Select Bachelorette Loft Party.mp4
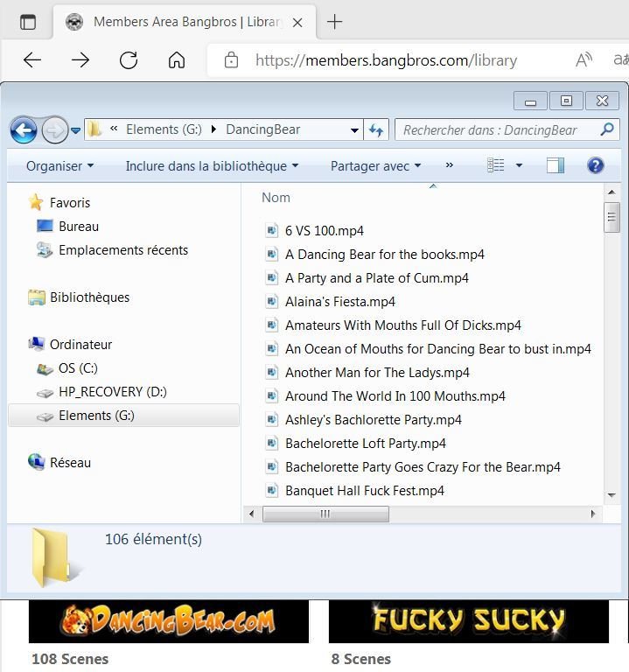Screen dimensions: 629x672 point(366,443)
